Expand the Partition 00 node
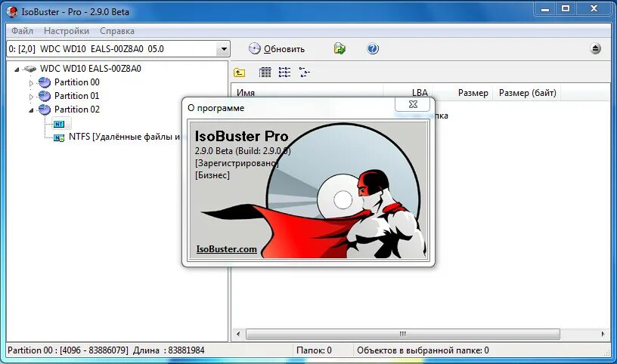617x364 pixels. point(31,83)
